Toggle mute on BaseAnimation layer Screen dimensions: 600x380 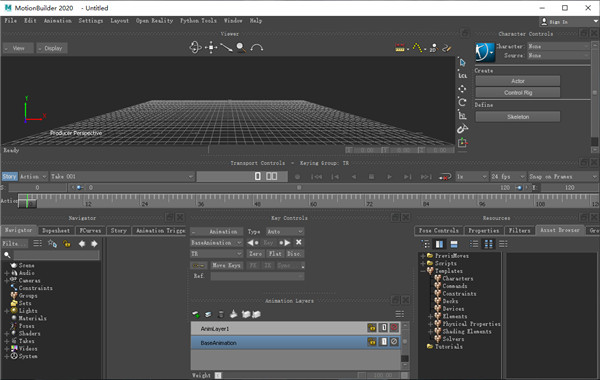(x=394, y=342)
